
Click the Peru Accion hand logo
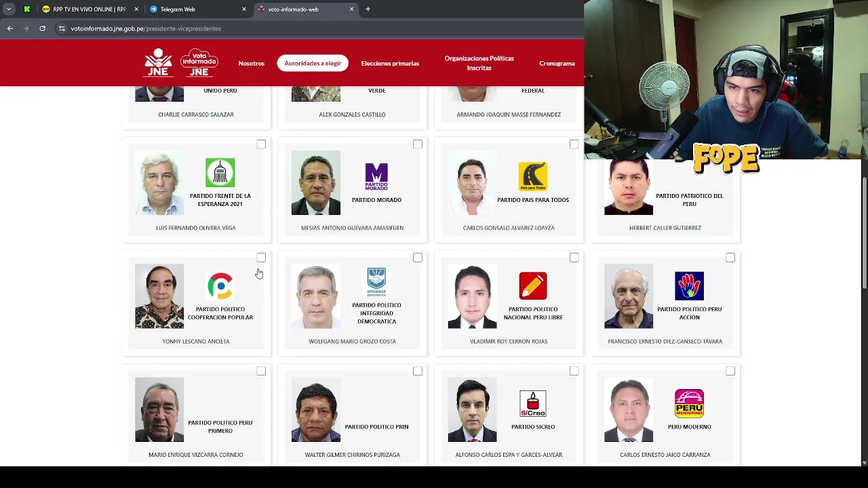tap(689, 286)
